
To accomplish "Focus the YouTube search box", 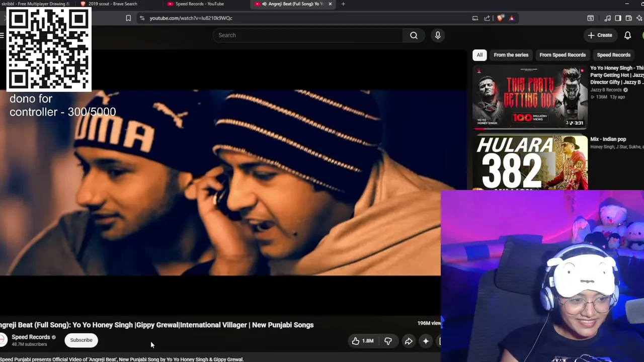I will coord(307,35).
